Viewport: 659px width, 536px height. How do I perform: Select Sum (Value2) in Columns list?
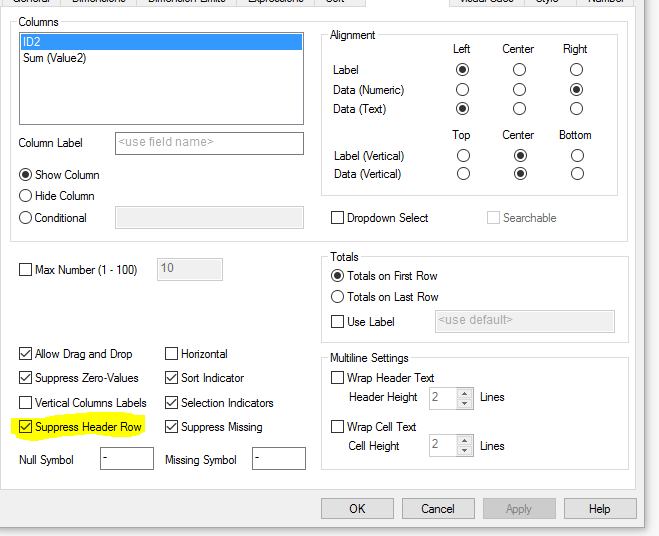coord(55,58)
